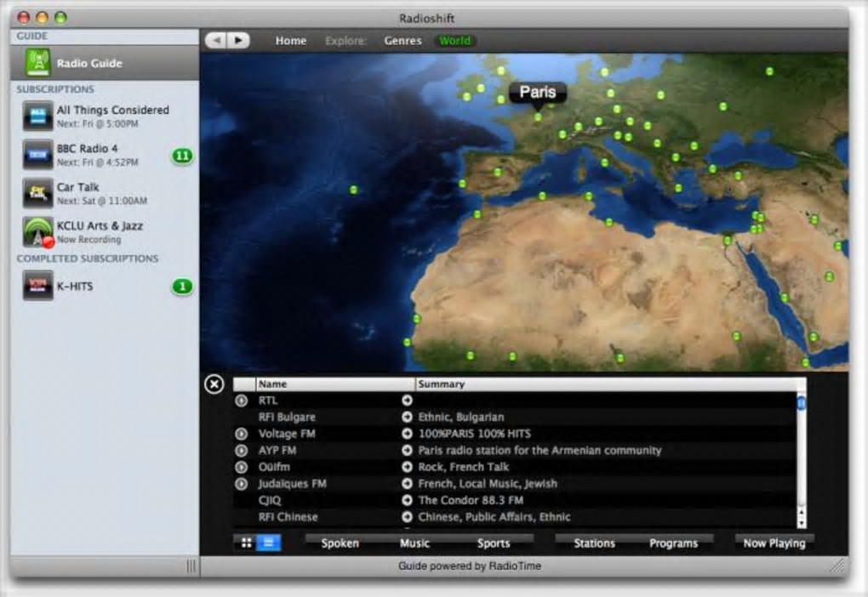Click the BBC Radio 4 badge showing 11
Viewport: 868px width, 597px height.
point(182,156)
